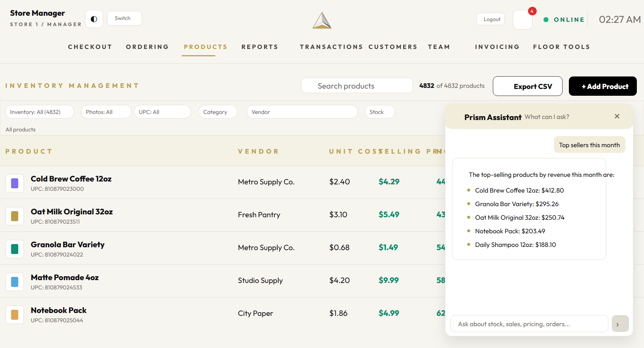
Task: Click the gold Oat Milk Original thumbnail
Action: (x=15, y=216)
